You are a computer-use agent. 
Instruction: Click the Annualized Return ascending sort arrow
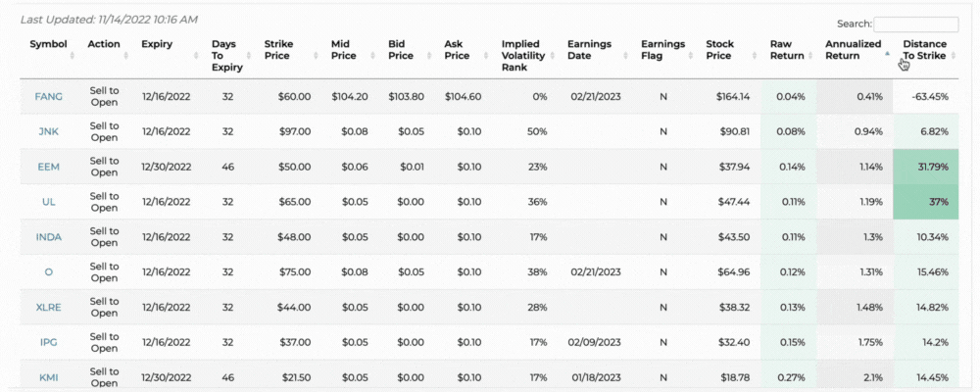(x=886, y=55)
